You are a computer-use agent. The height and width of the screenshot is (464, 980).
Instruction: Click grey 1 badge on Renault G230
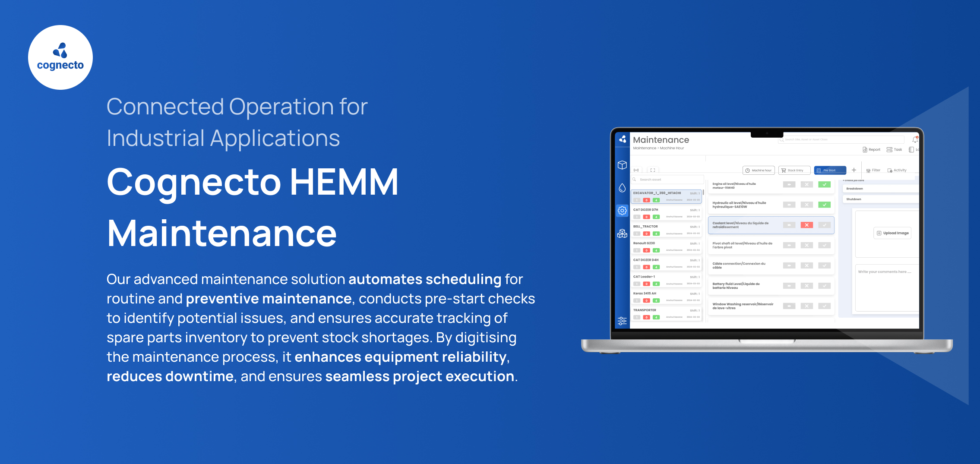637,250
